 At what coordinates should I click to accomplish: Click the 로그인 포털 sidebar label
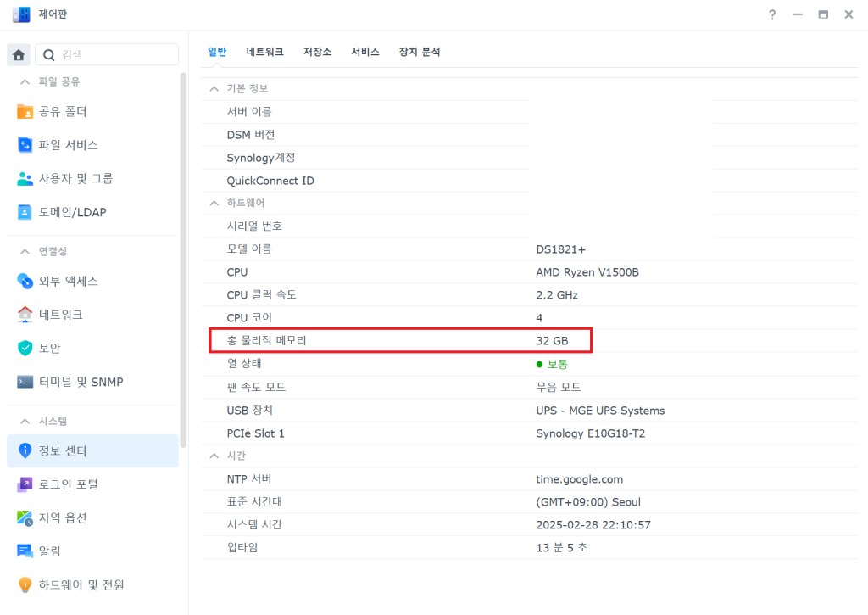coord(68,484)
